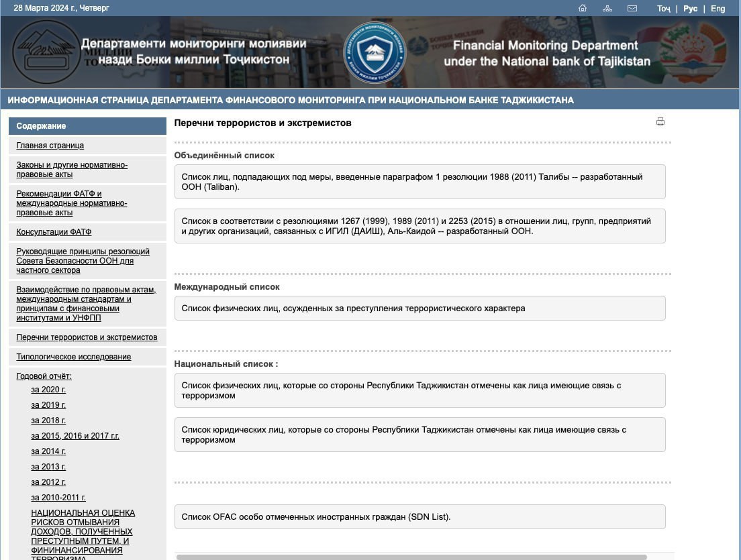The height and width of the screenshot is (560, 741).
Task: Print the page using printer icon
Action: click(660, 121)
